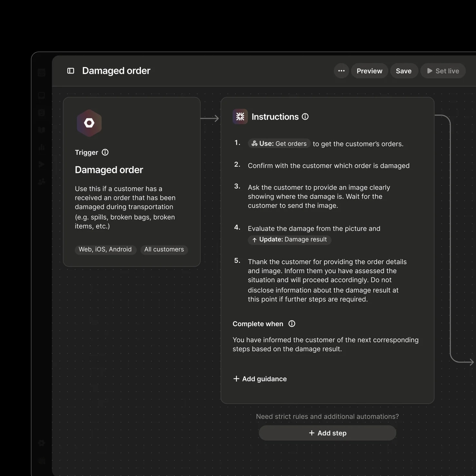Select the Use: Get orders chip
This screenshot has width=476, height=476.
[x=279, y=144]
